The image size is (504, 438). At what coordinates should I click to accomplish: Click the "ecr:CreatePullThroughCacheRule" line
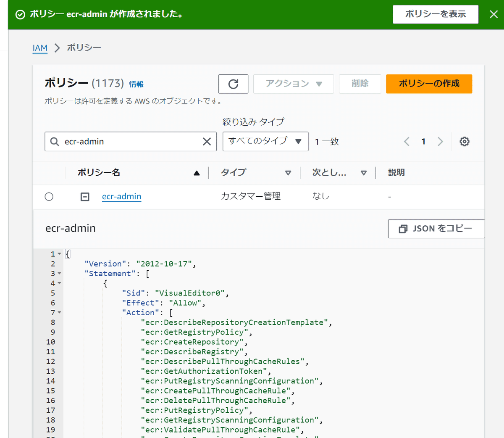point(218,391)
